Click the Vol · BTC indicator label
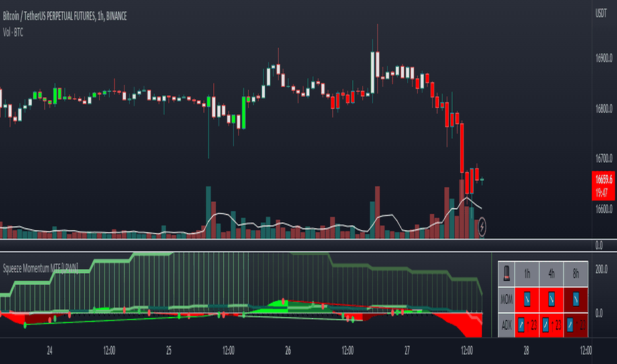The width and height of the screenshot is (617, 364). [13, 32]
